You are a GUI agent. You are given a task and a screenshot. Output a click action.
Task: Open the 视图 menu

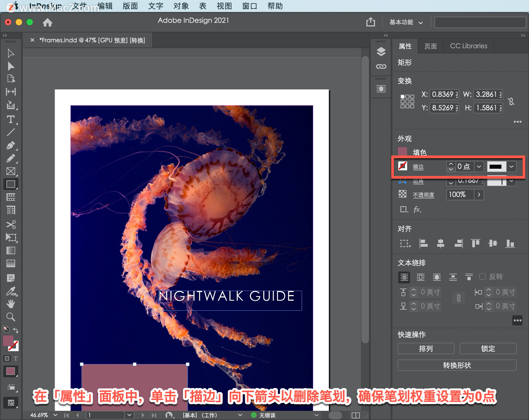click(224, 6)
